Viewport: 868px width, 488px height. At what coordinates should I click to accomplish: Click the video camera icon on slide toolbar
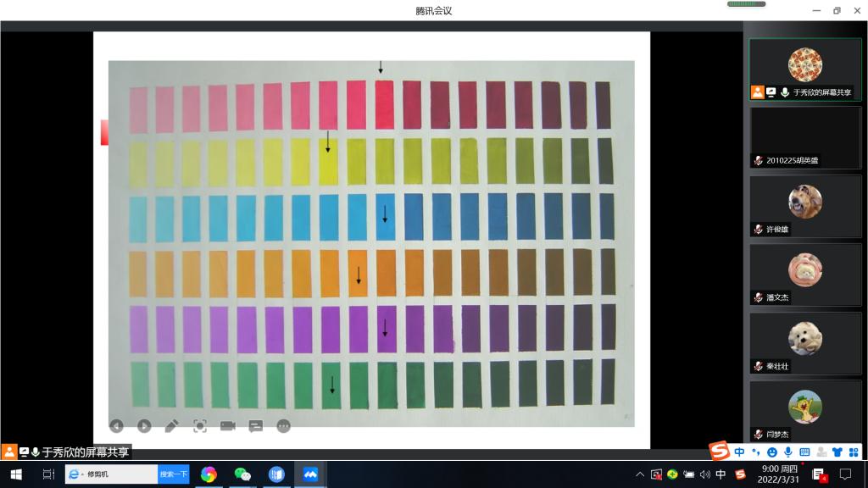click(x=228, y=426)
